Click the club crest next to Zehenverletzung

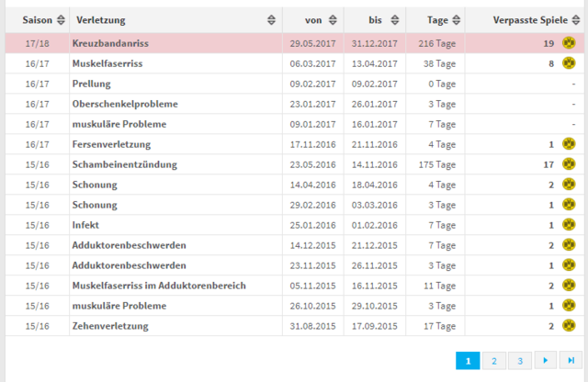click(569, 326)
